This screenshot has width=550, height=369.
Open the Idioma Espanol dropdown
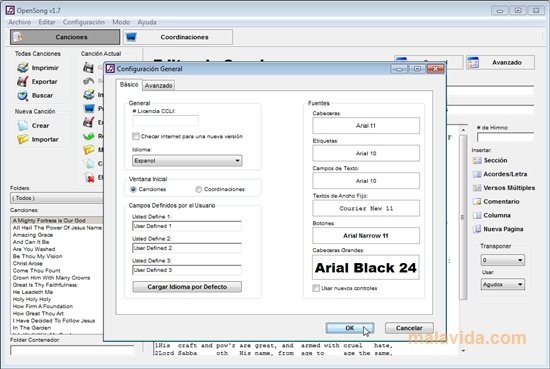click(x=187, y=161)
